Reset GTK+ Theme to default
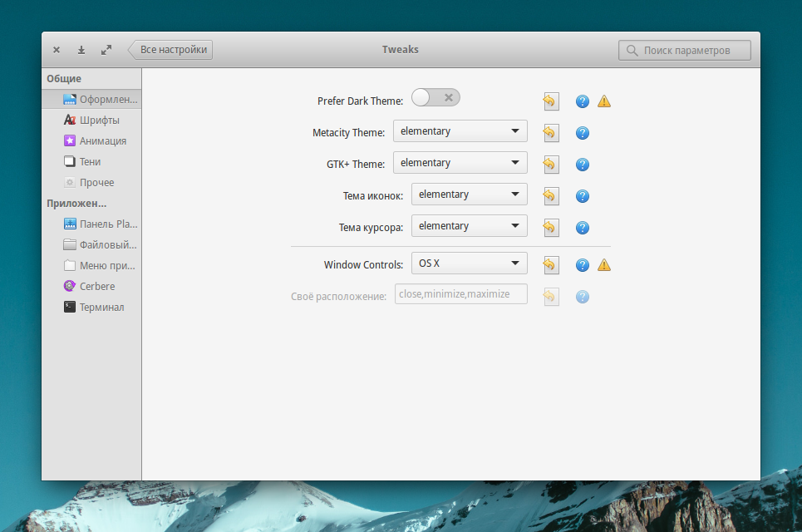This screenshot has width=802, height=532. [x=551, y=165]
